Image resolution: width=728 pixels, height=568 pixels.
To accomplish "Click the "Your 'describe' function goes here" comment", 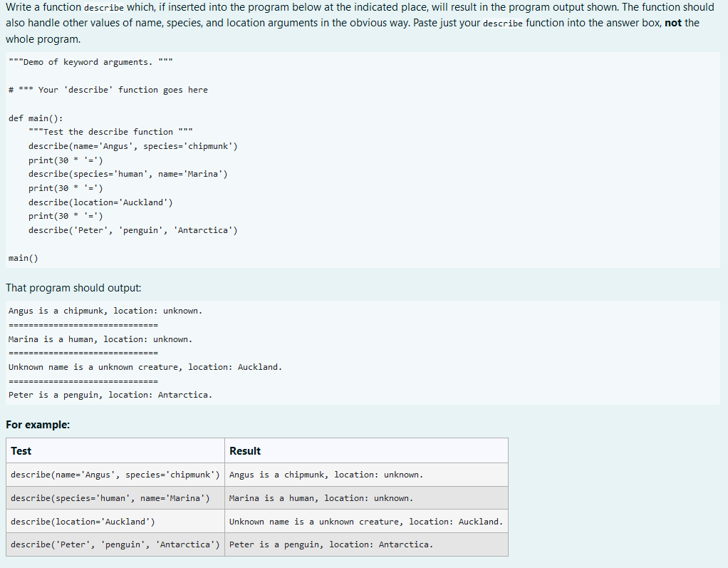I will (x=108, y=90).
